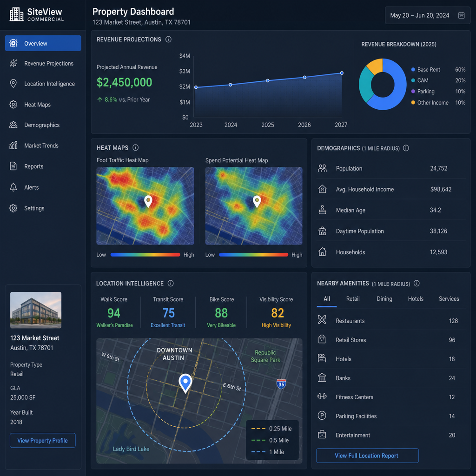Click the Parking Facilities P icon
The height and width of the screenshot is (476, 476).
322,415
